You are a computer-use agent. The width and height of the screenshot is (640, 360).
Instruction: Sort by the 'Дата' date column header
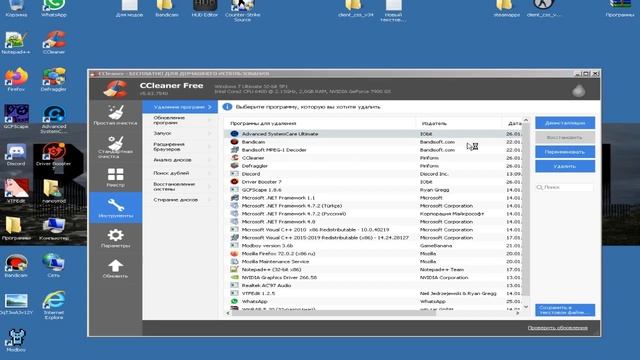pos(512,123)
